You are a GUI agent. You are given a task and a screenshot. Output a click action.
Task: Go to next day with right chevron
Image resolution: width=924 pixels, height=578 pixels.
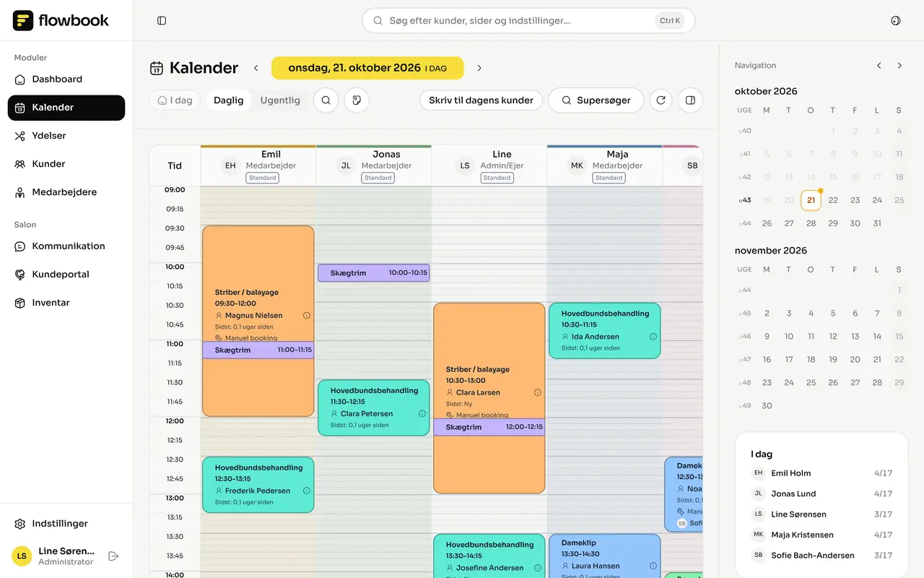point(479,68)
